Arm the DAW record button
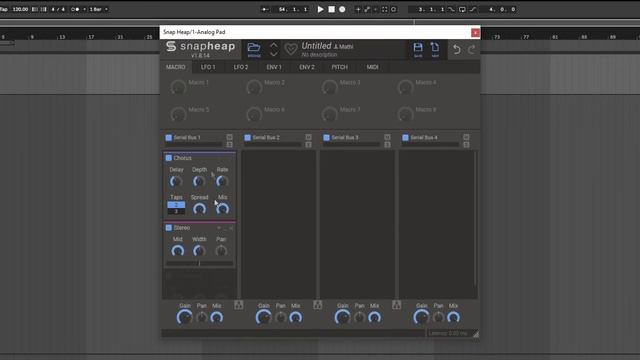640x360 pixels. coord(342,9)
